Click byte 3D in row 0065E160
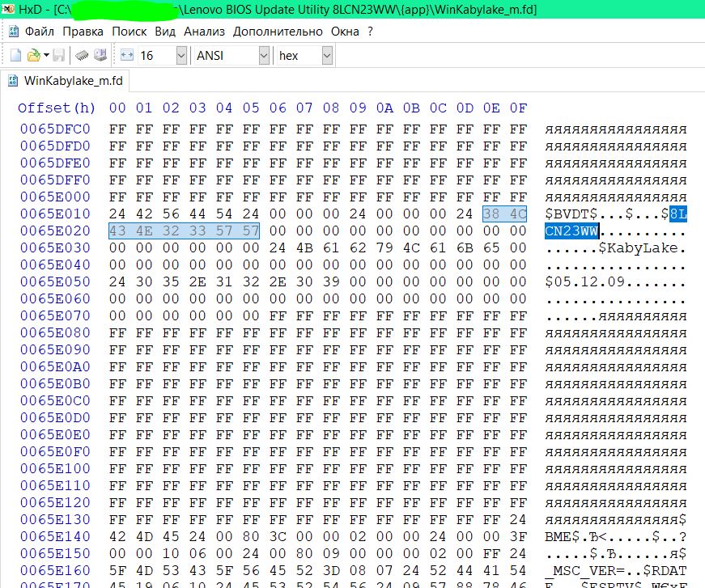Image resolution: width=705 pixels, height=588 pixels. (x=331, y=570)
